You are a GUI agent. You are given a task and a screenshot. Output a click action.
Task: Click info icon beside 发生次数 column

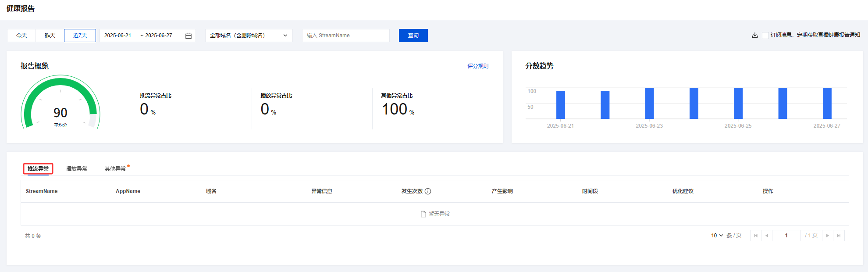click(428, 191)
